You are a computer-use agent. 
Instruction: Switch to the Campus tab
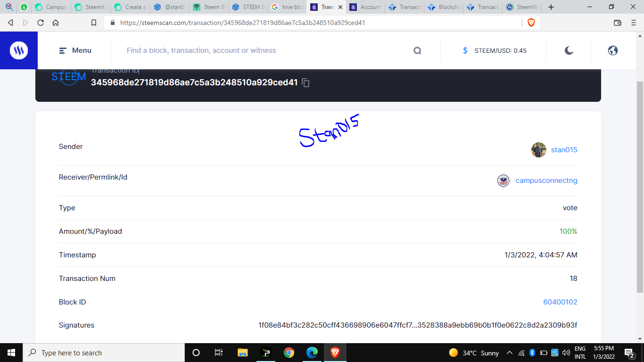(x=51, y=7)
